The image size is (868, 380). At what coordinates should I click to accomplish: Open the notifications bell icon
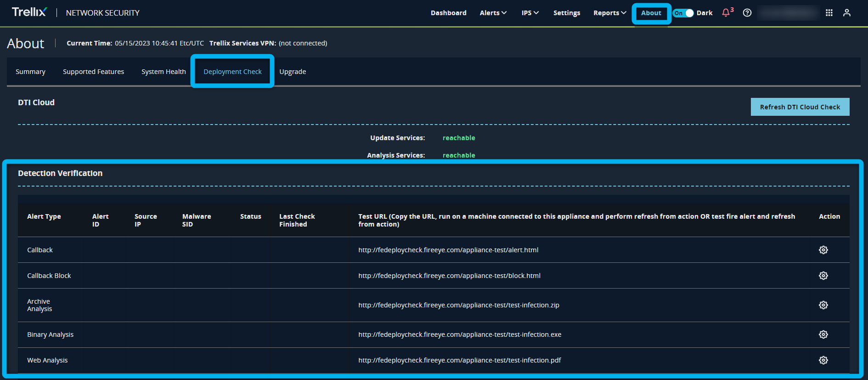pos(726,13)
